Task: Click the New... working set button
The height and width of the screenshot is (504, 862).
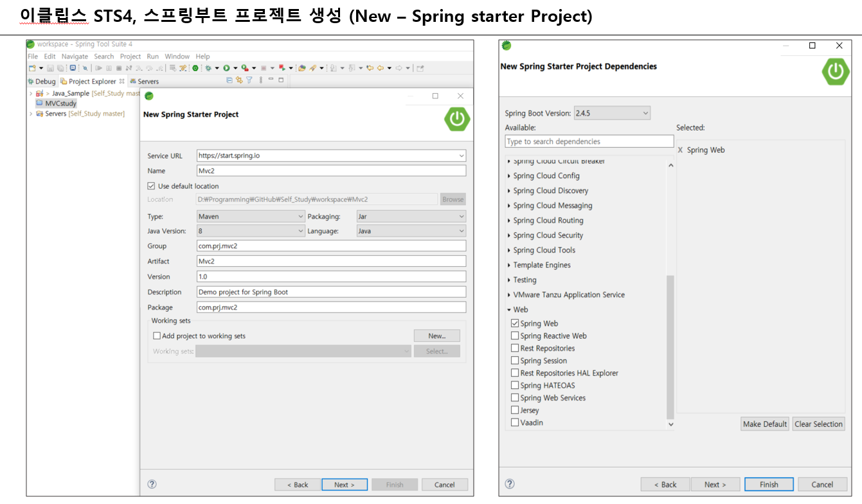Action: coord(437,336)
